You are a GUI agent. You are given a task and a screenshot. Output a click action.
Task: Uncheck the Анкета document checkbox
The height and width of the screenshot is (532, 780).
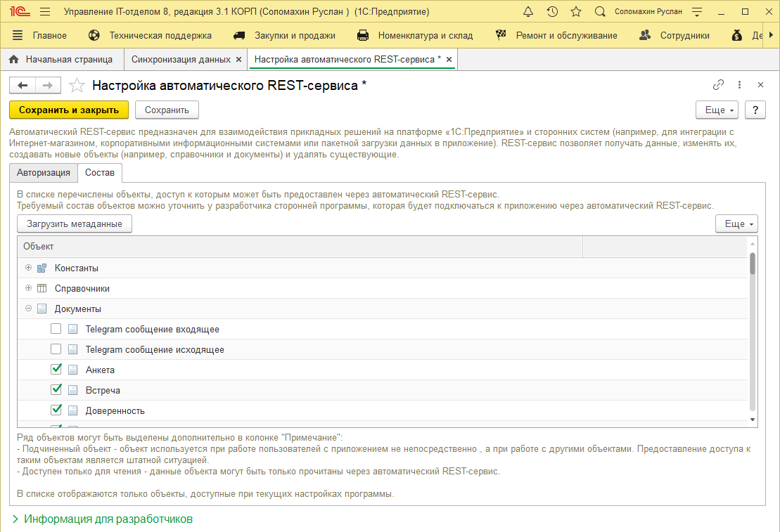click(x=56, y=370)
